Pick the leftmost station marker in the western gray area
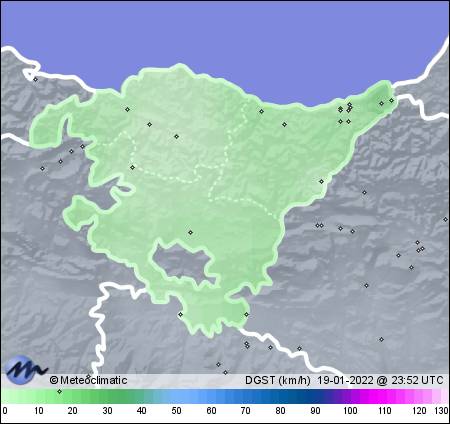The image size is (450, 424). click(42, 168)
